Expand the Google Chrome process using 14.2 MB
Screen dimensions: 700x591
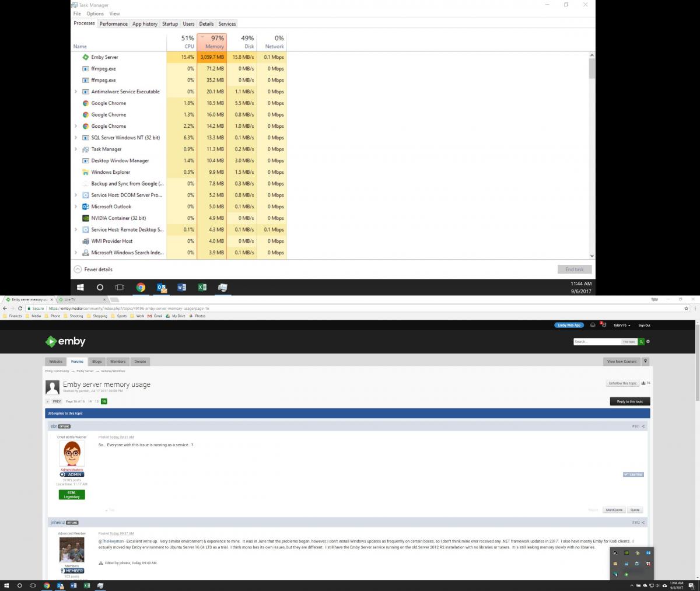76,126
